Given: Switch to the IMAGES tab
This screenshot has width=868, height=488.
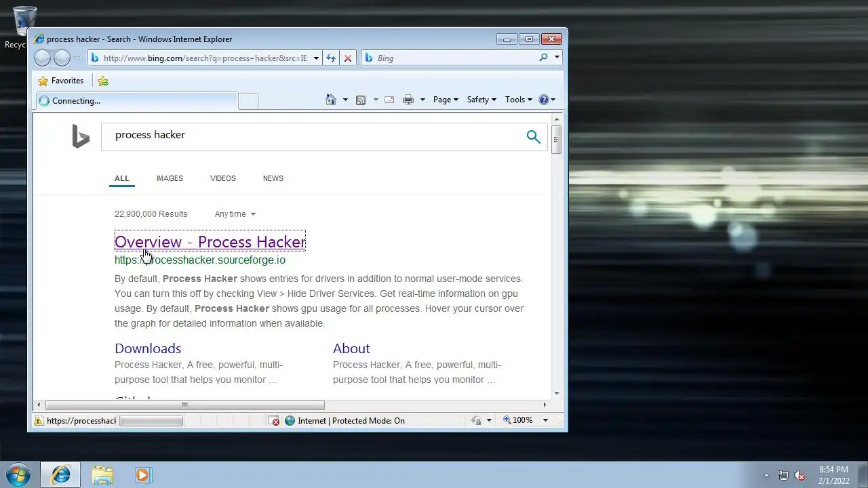Looking at the screenshot, I should 170,178.
